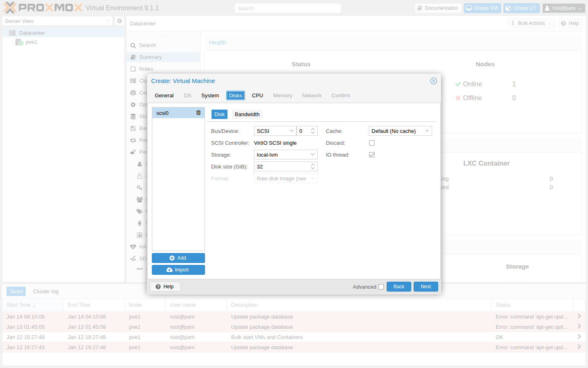Viewport: 588px width, 368px height.
Task: Click the Next button
Action: coord(425,287)
